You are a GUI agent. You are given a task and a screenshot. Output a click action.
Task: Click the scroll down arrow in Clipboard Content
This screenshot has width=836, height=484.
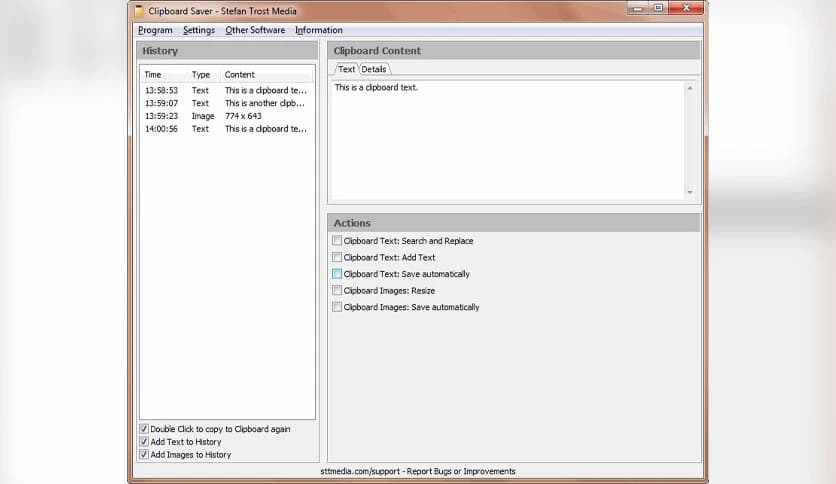click(690, 192)
